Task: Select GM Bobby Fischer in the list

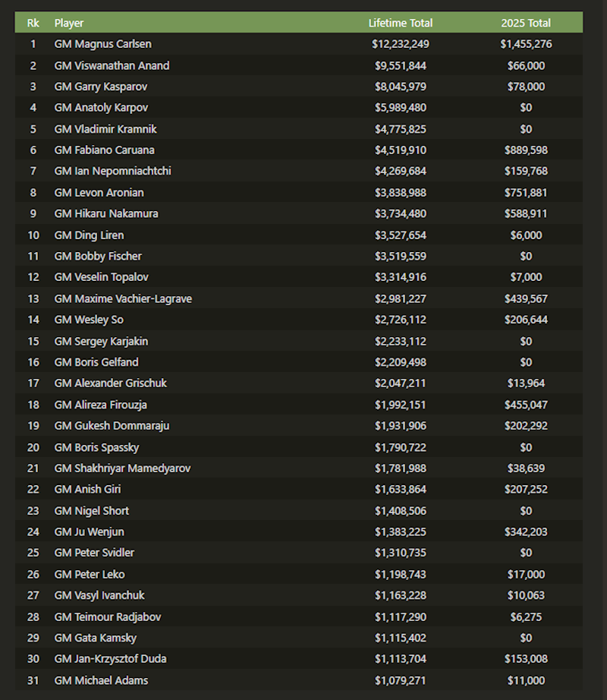Action: coord(98,256)
